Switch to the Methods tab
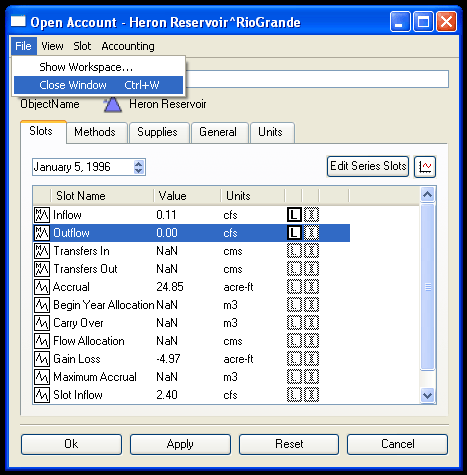 pos(95,132)
